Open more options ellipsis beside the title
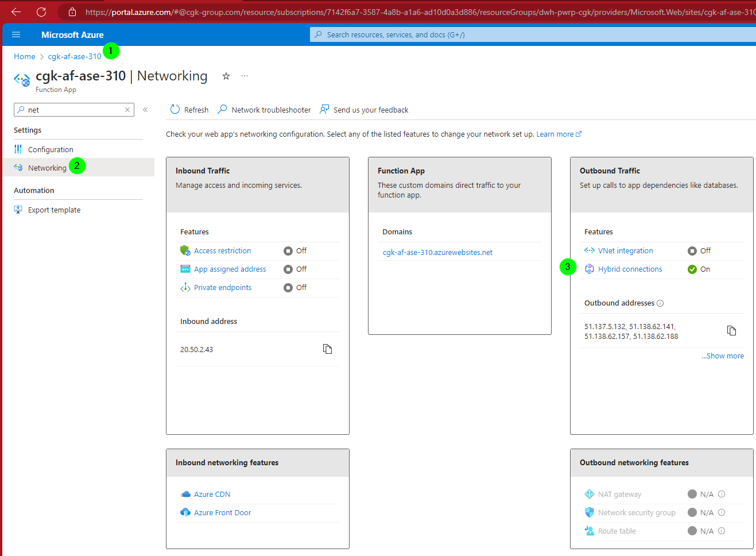This screenshot has height=556, width=756. point(245,76)
